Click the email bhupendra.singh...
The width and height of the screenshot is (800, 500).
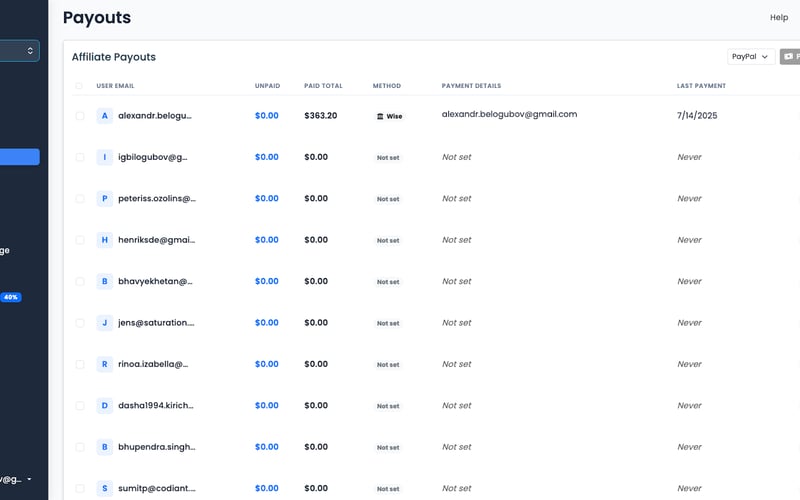click(157, 447)
